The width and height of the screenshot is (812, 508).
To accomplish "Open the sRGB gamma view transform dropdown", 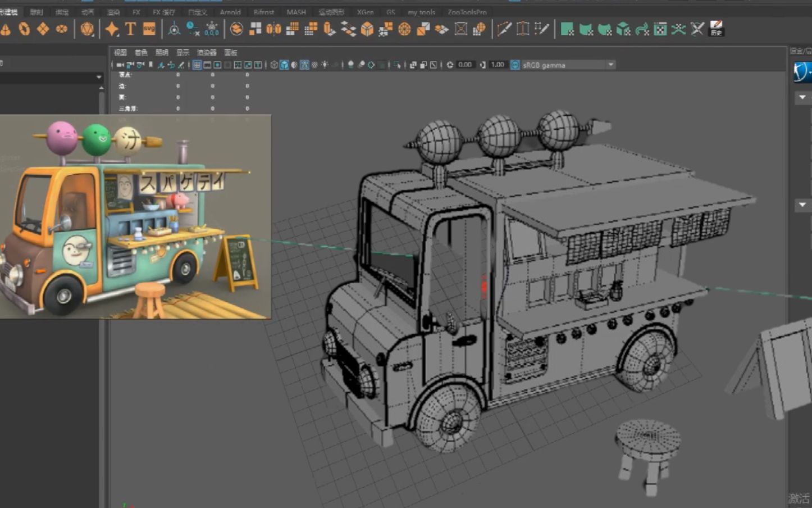I will point(612,65).
